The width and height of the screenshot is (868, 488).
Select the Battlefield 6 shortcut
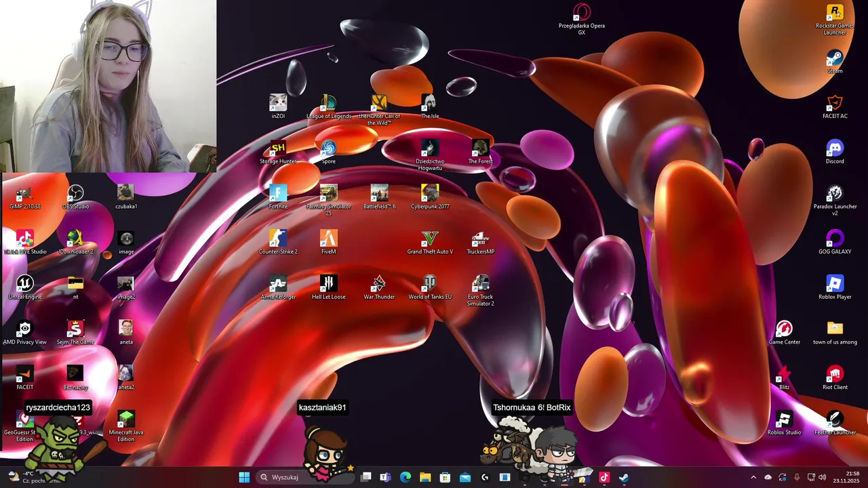pos(379,197)
